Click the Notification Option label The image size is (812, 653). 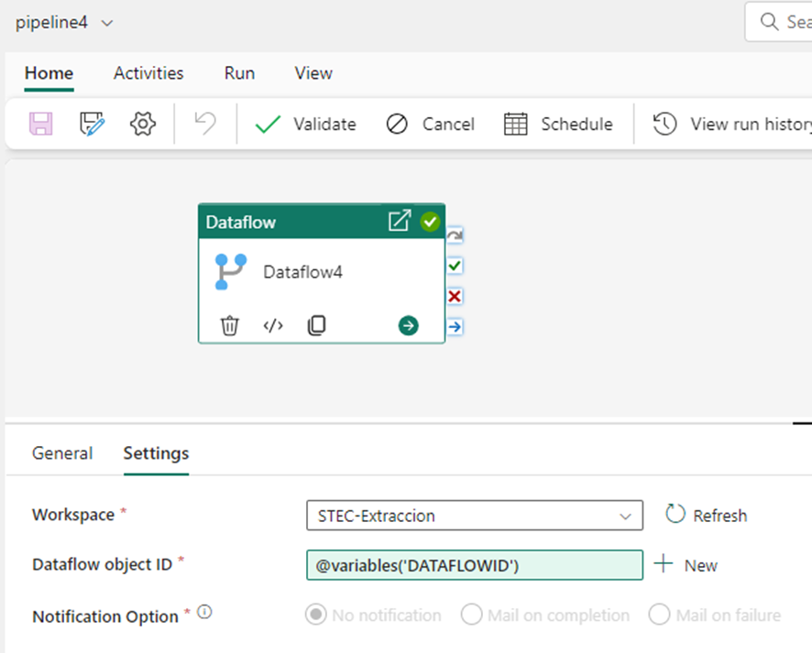[x=105, y=616]
